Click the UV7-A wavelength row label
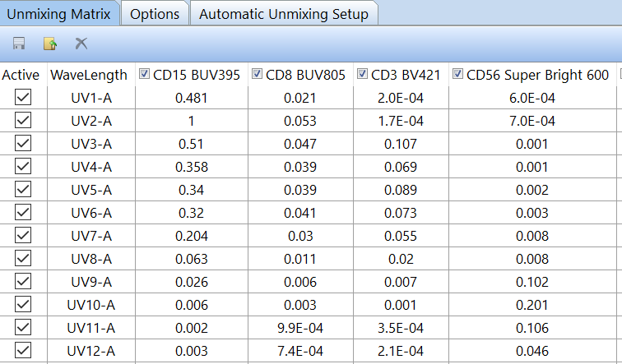The width and height of the screenshot is (622, 364). [x=91, y=236]
